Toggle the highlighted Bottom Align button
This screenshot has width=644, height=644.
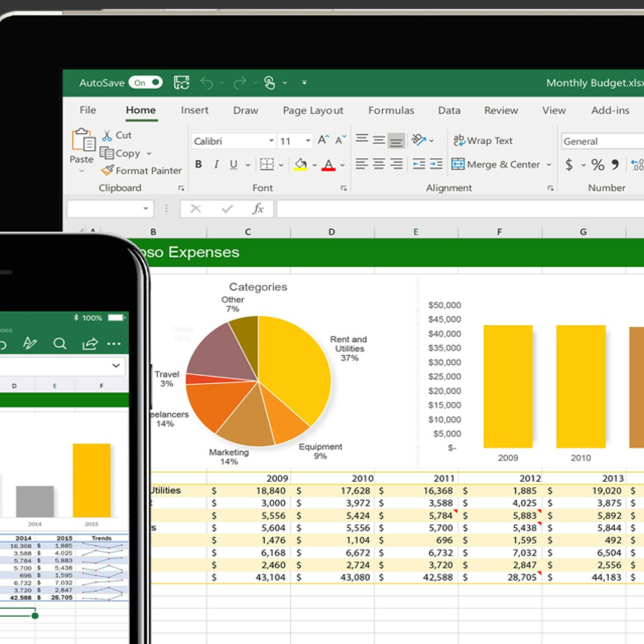397,141
